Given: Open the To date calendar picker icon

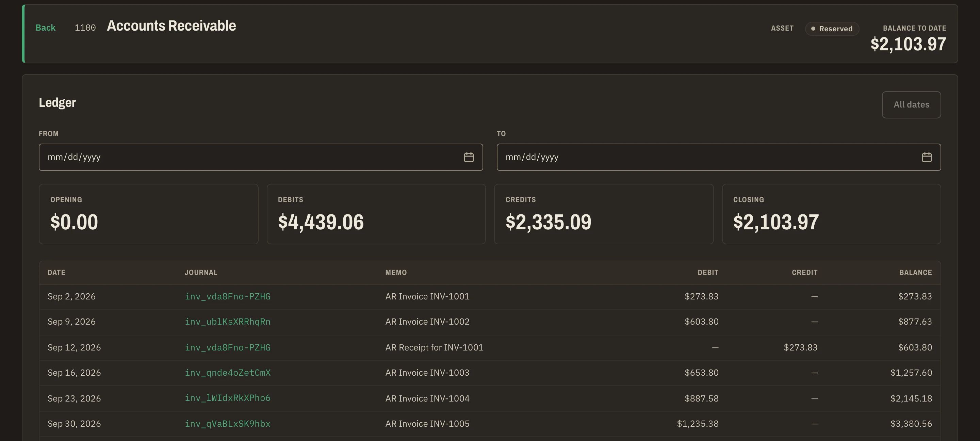Looking at the screenshot, I should pyautogui.click(x=927, y=157).
